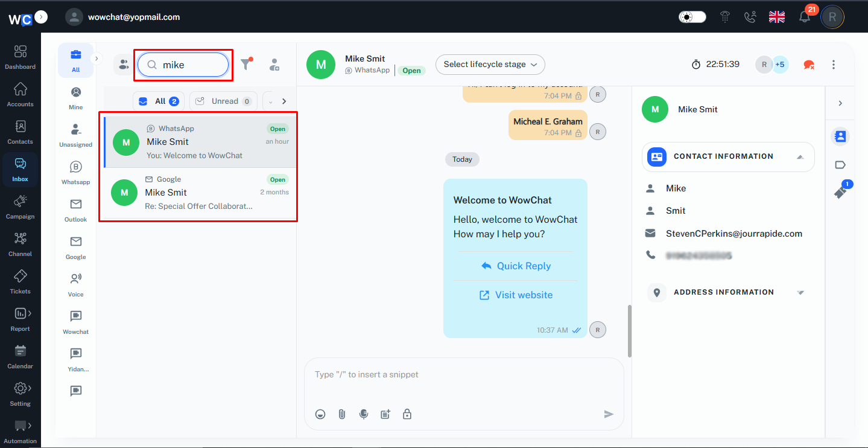868x448 pixels.
Task: Open the Tickets page
Action: 21,282
